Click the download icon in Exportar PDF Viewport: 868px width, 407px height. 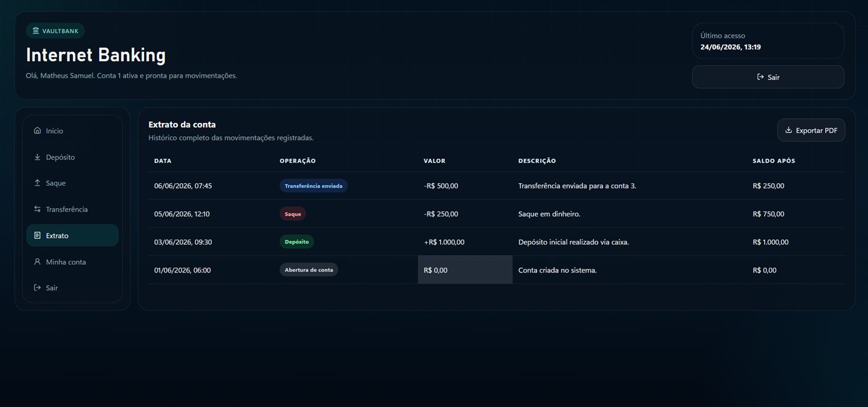788,130
